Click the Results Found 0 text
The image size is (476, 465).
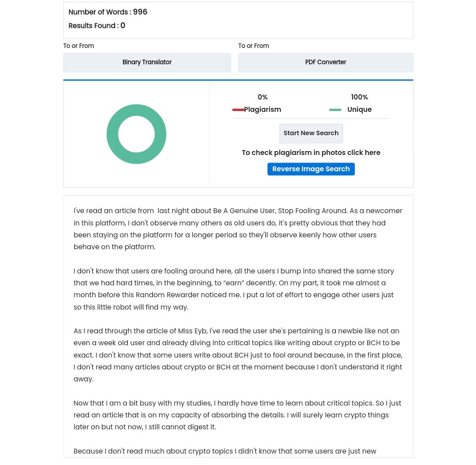97,26
